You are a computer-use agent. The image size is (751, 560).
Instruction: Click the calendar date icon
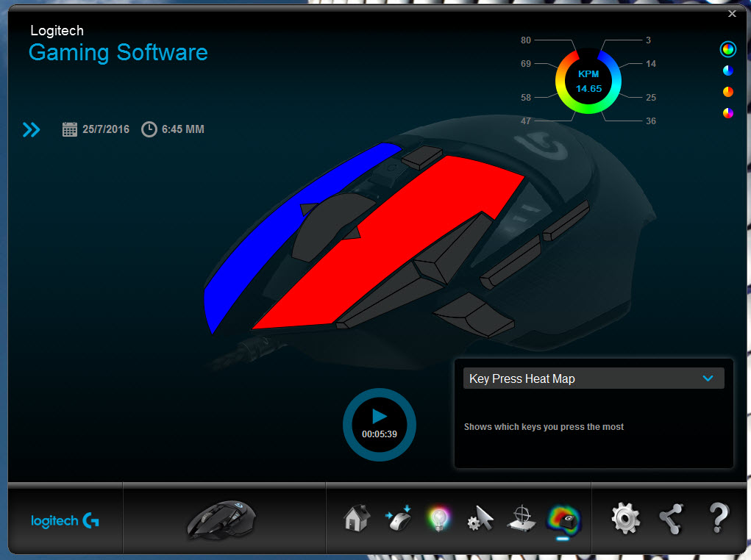click(x=69, y=129)
